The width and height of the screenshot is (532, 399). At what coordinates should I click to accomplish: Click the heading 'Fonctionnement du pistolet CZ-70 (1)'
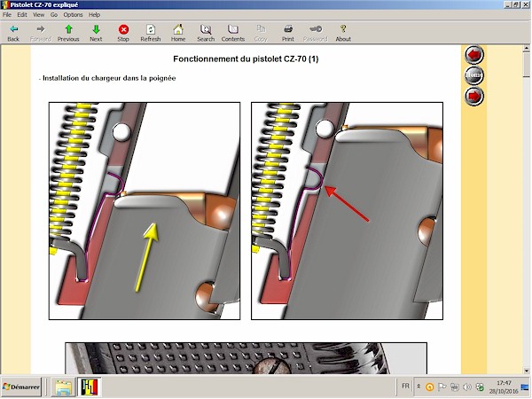click(x=246, y=59)
